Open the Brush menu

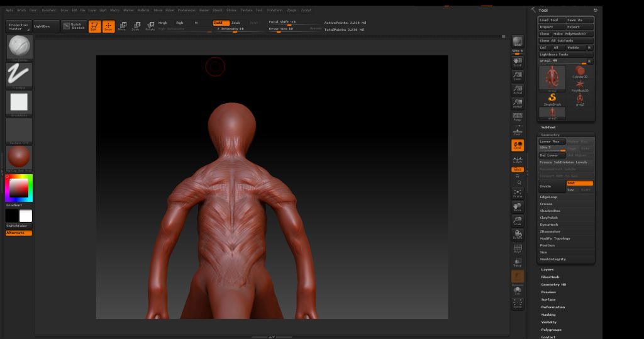(x=21, y=10)
